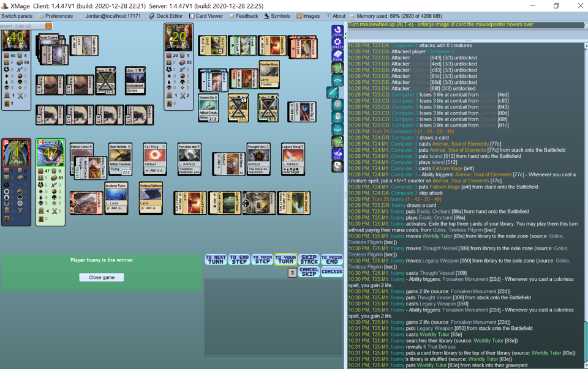This screenshot has height=369, width=588.
Task: Open the Deck Editor
Action: tap(166, 16)
